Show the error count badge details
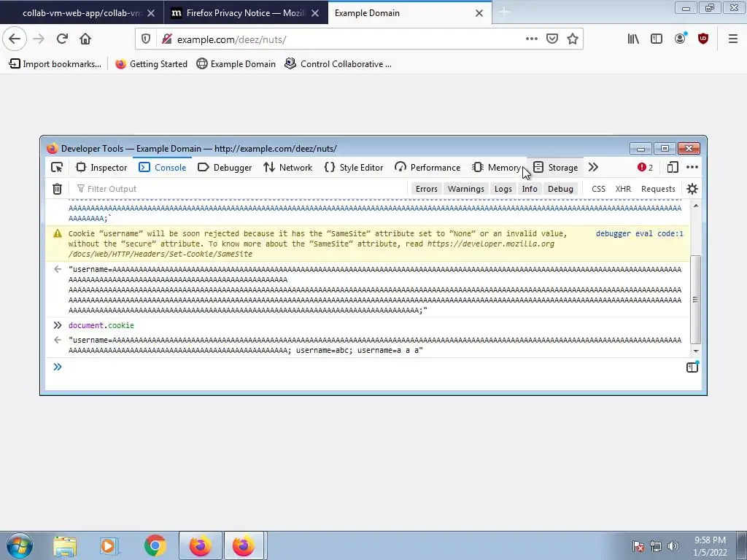The image size is (747, 560). tap(645, 168)
